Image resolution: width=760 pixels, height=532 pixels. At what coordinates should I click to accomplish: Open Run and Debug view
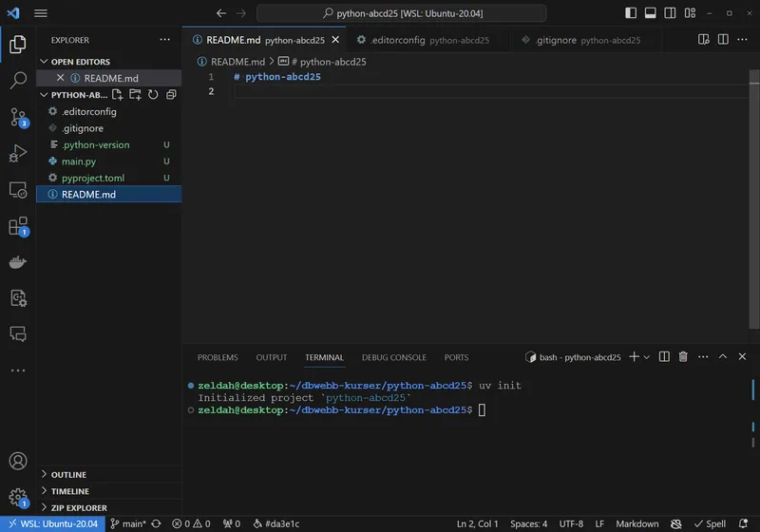click(x=18, y=154)
